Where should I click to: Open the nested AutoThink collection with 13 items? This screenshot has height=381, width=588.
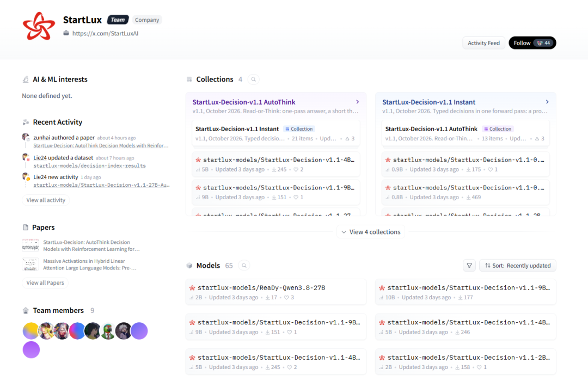(x=465, y=133)
